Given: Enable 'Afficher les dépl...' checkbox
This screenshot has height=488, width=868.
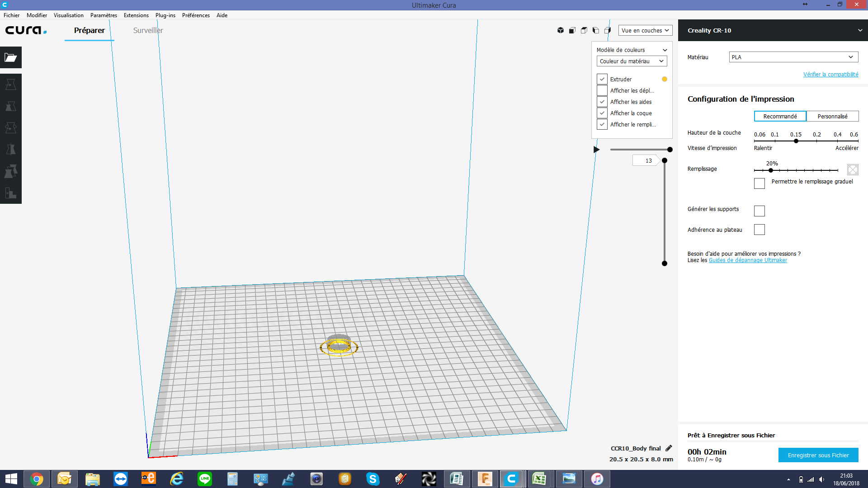Looking at the screenshot, I should (x=602, y=90).
